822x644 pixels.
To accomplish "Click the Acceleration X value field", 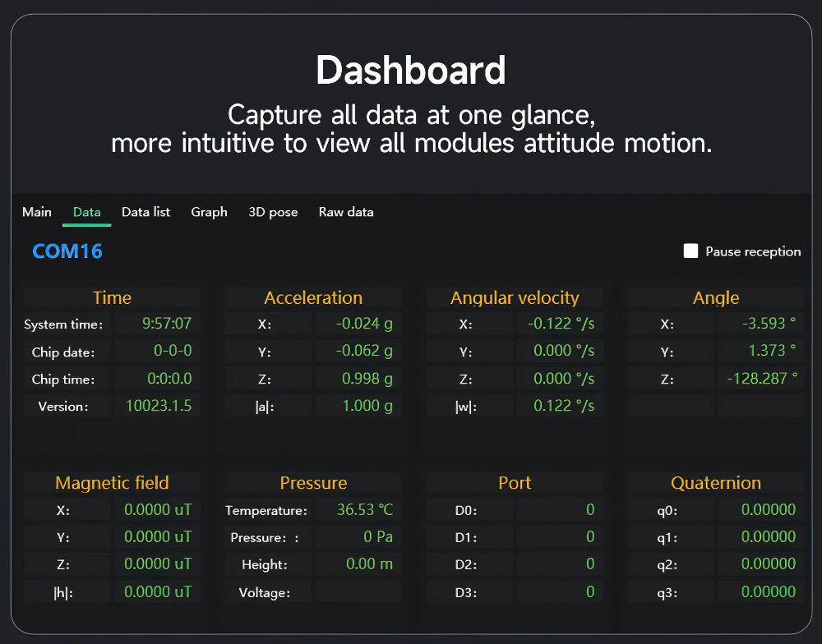I will (x=358, y=324).
